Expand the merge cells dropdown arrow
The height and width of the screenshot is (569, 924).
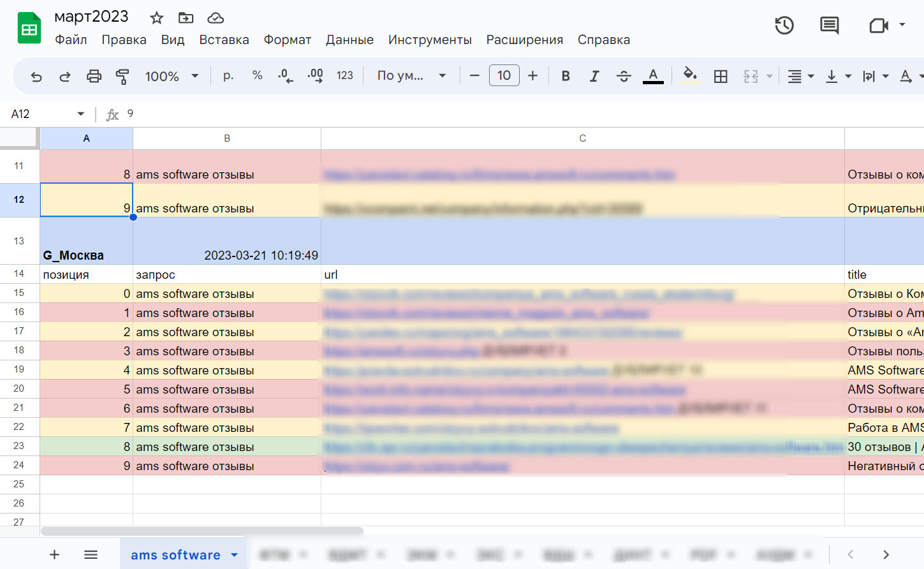click(x=770, y=77)
